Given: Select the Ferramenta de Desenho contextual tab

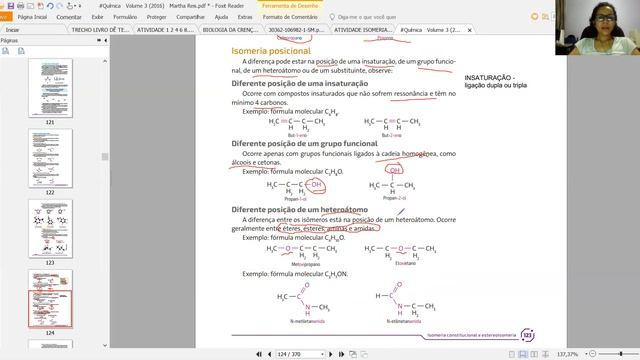Looking at the screenshot, I should [x=290, y=6].
